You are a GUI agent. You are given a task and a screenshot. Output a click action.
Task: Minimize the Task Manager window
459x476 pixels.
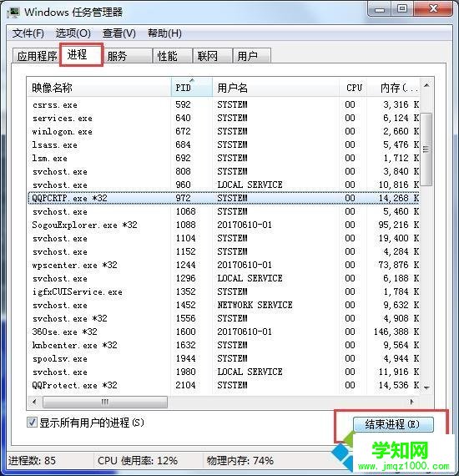point(379,9)
